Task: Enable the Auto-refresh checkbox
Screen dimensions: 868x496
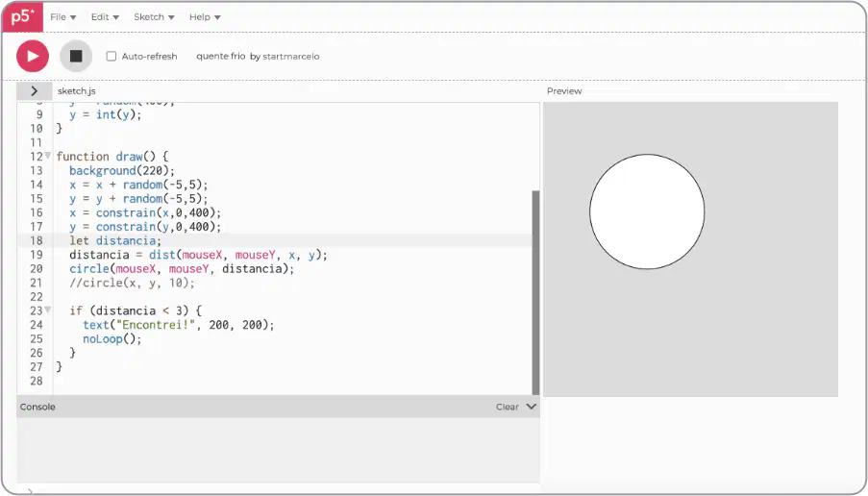Action: coord(112,56)
